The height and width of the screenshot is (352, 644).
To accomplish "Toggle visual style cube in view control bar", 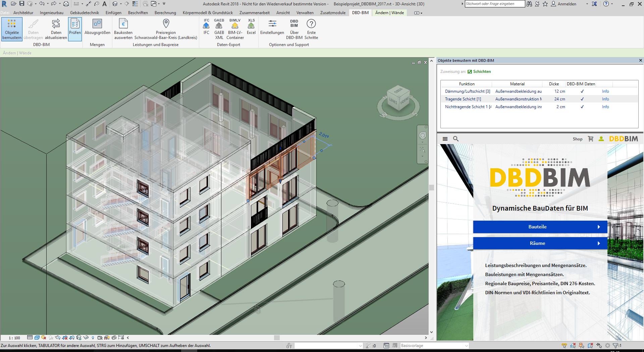I will [37, 338].
